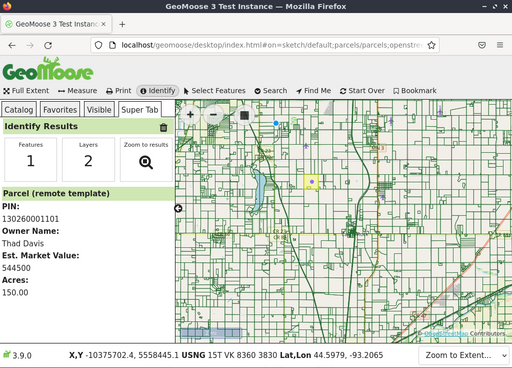Click owner name Thad Davis
512x368 pixels.
click(23, 243)
